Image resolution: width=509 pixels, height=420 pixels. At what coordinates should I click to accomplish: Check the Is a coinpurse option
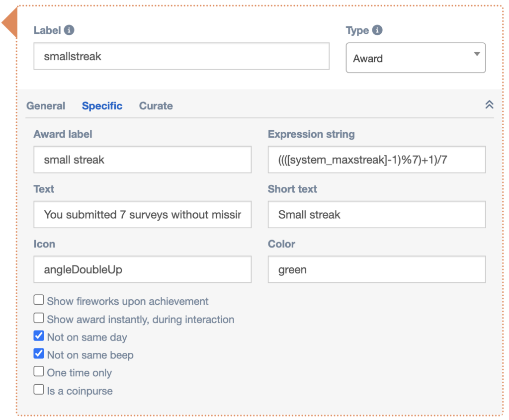(x=39, y=390)
